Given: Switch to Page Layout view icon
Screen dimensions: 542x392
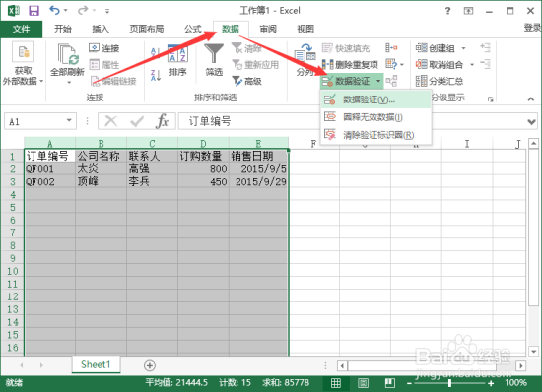Looking at the screenshot, I should pyautogui.click(x=363, y=383).
